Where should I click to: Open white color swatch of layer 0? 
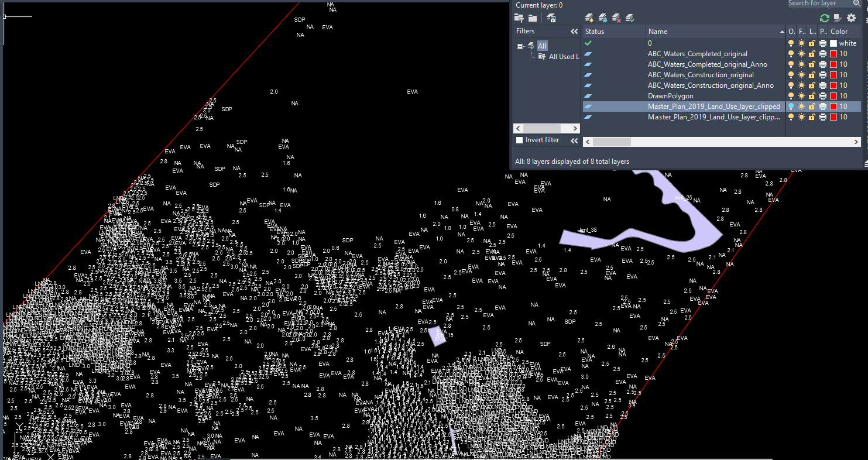tap(833, 43)
